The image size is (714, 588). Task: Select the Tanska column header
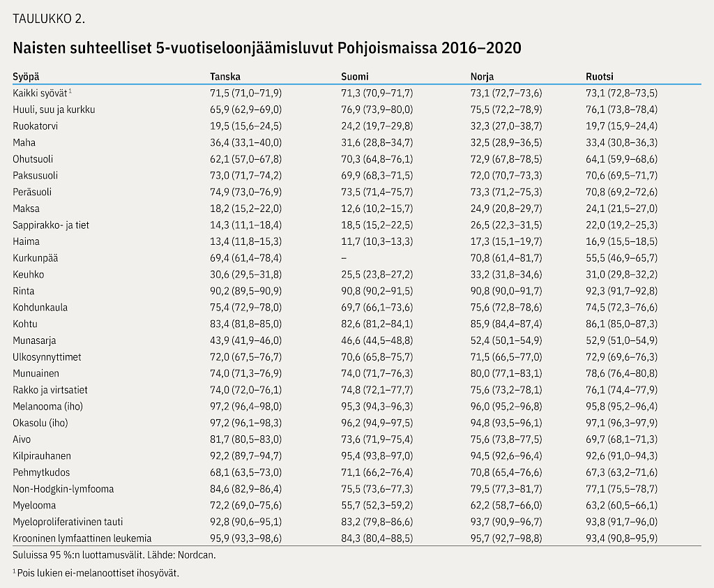tap(225, 77)
